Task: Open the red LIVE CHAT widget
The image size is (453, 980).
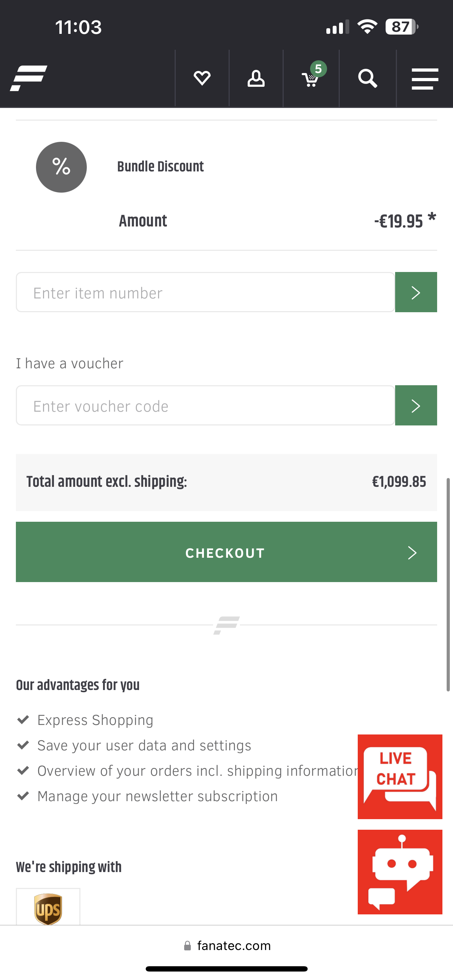Action: point(400,776)
